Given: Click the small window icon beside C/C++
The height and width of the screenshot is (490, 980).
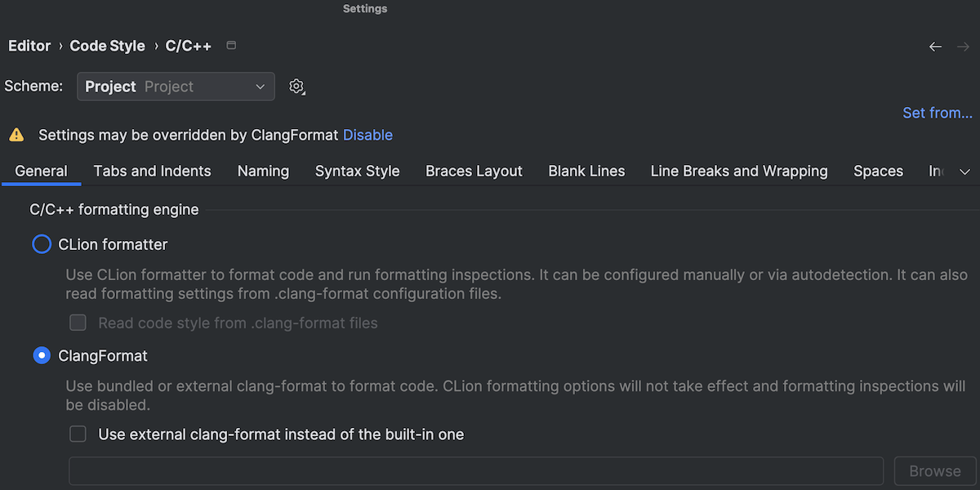Looking at the screenshot, I should point(231,46).
